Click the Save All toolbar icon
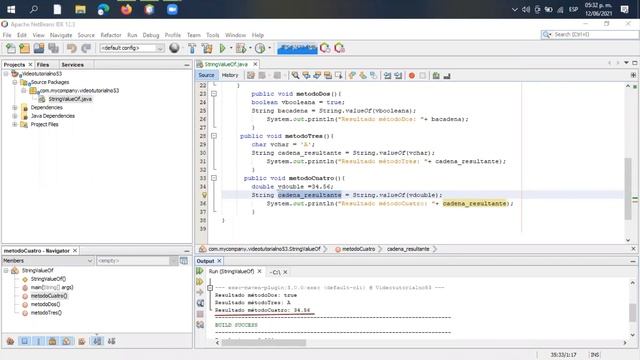Screen dimensions: 640x360 (x=53, y=48)
